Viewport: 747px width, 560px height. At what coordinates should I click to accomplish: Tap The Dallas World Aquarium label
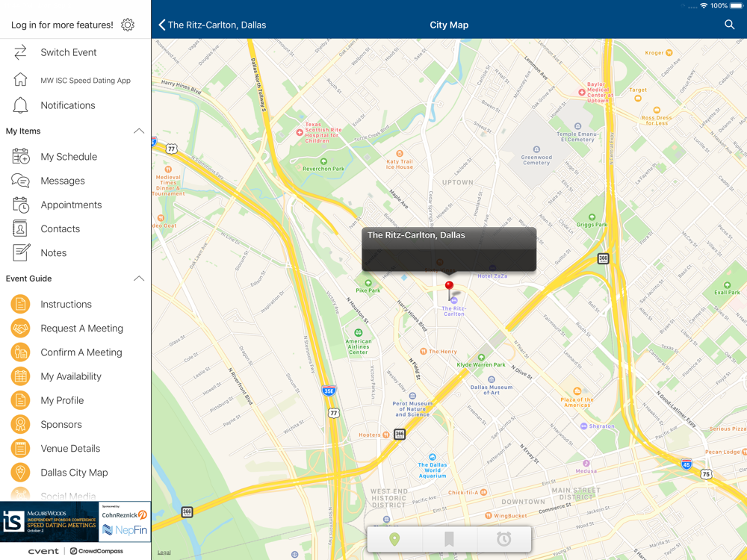coord(433,470)
